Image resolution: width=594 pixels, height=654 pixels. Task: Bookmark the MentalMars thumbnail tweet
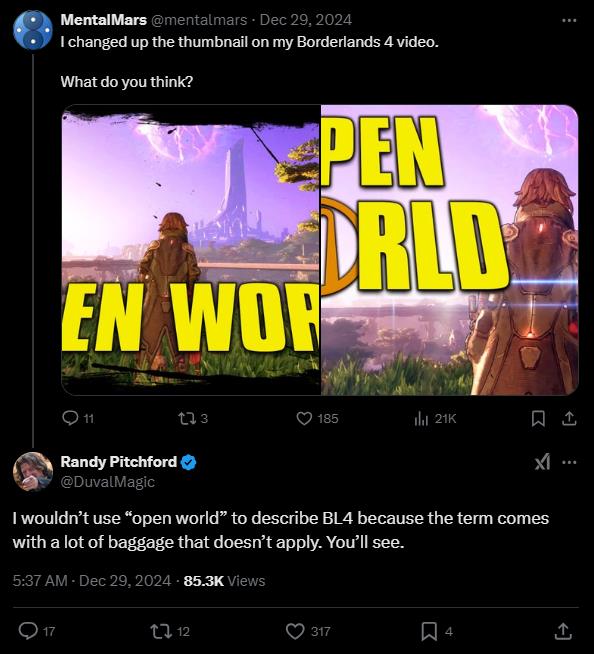[x=538, y=418]
